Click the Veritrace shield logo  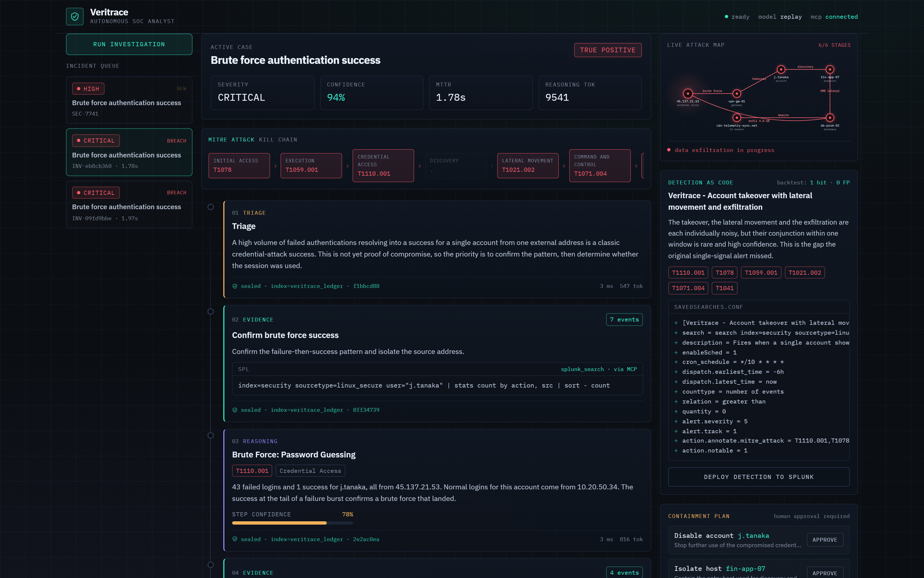click(x=75, y=17)
